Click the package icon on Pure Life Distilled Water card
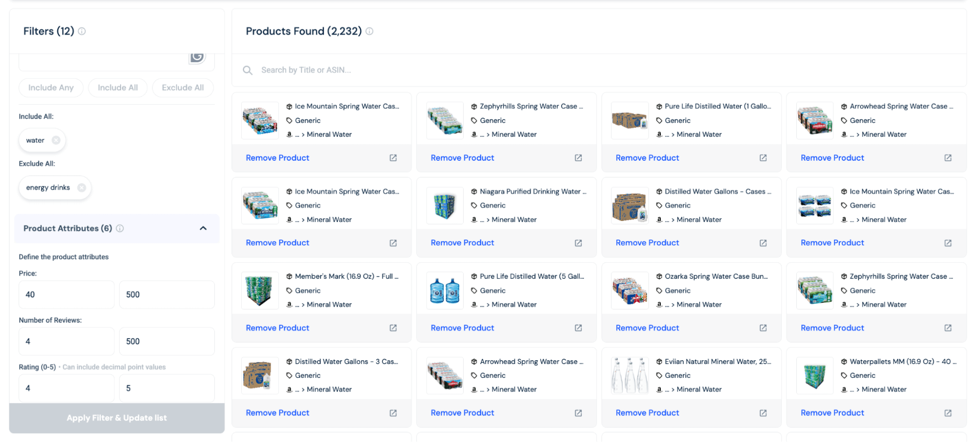Viewport: 980px width, 442px height. point(659,106)
